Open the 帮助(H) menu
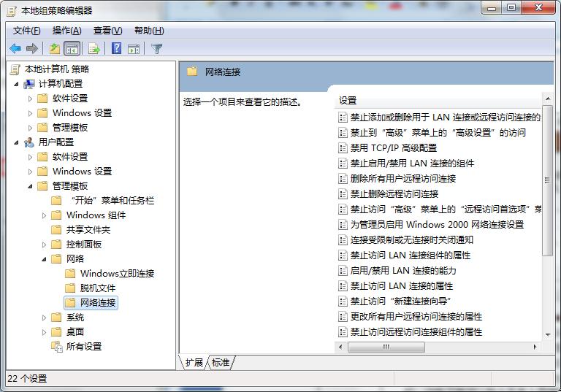This screenshot has width=561, height=392. click(149, 31)
